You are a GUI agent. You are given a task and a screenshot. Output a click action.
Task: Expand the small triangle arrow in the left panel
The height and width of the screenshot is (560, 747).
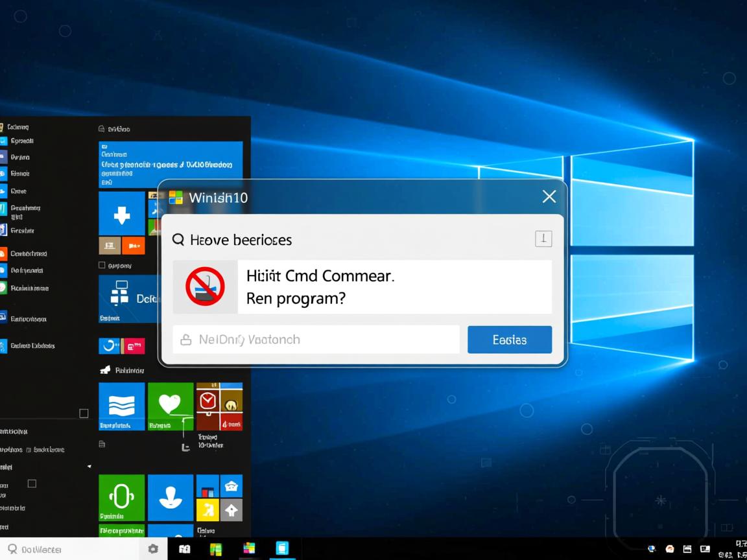coord(89,467)
